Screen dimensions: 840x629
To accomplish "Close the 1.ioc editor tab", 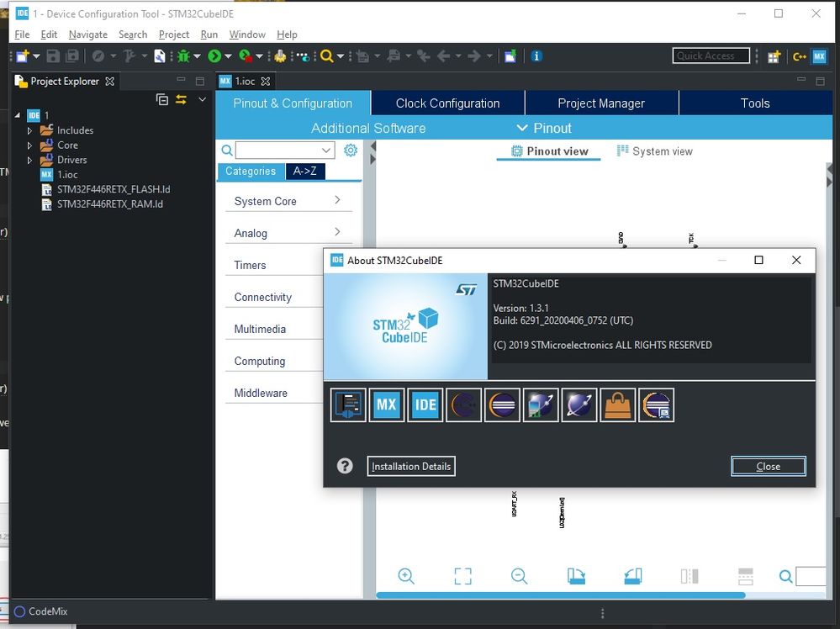I will coord(266,82).
